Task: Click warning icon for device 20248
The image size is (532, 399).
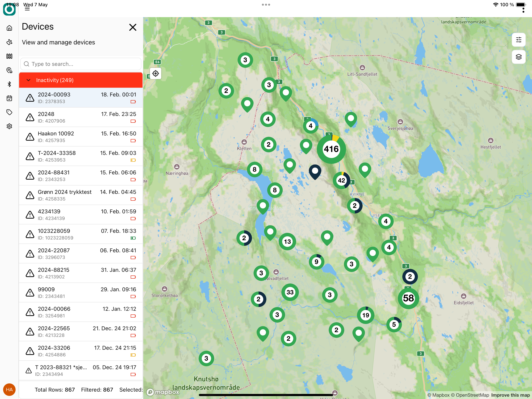Action: tap(30, 117)
